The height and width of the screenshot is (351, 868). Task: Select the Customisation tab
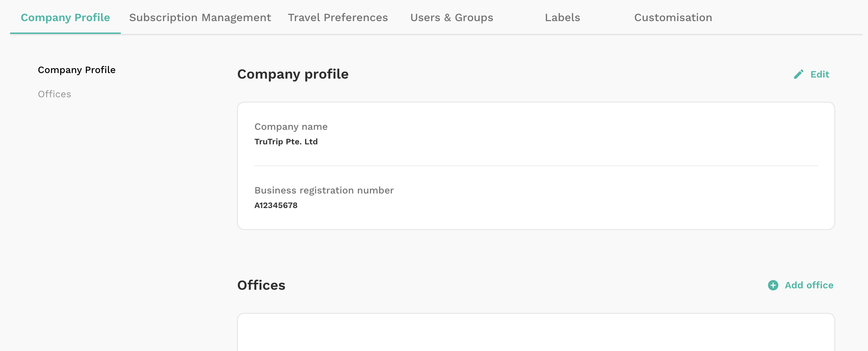673,18
